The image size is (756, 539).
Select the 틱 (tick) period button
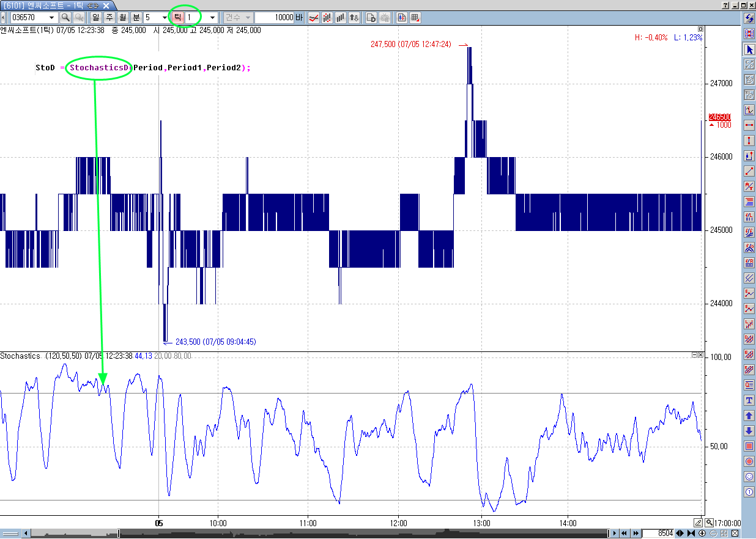click(177, 18)
